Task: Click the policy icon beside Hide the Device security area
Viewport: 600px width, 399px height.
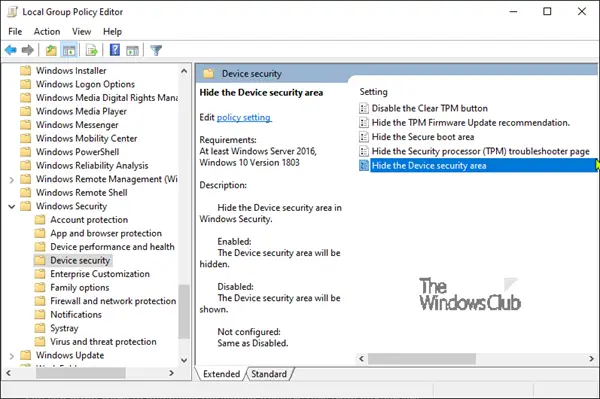Action: [x=364, y=166]
